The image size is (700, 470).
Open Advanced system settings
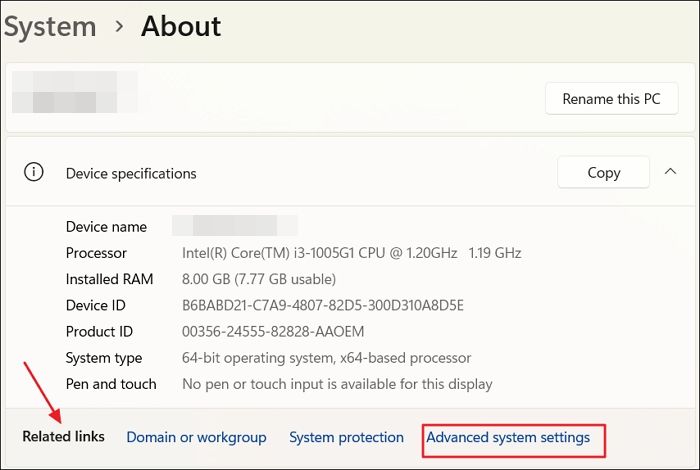coord(508,437)
